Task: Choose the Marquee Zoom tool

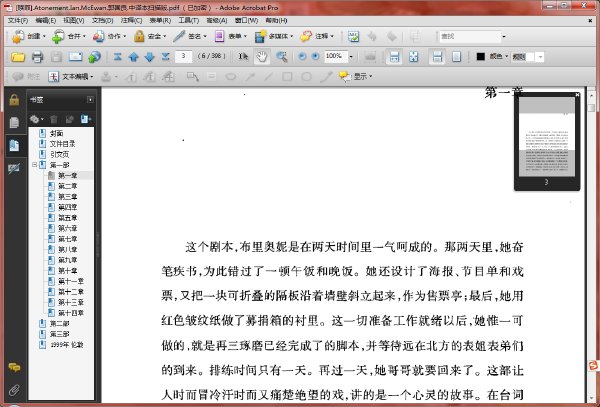Action: coord(282,57)
